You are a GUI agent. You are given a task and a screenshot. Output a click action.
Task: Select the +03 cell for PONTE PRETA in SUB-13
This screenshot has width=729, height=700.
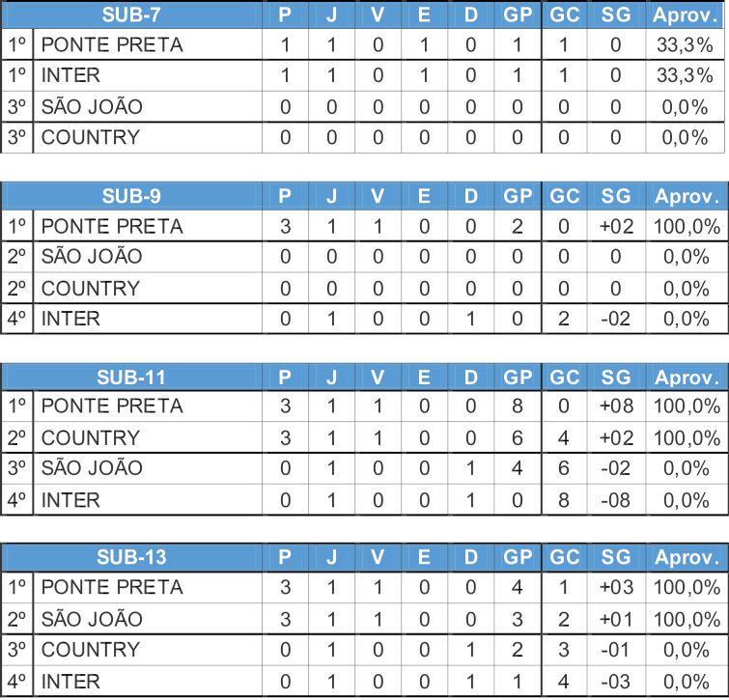pyautogui.click(x=616, y=587)
